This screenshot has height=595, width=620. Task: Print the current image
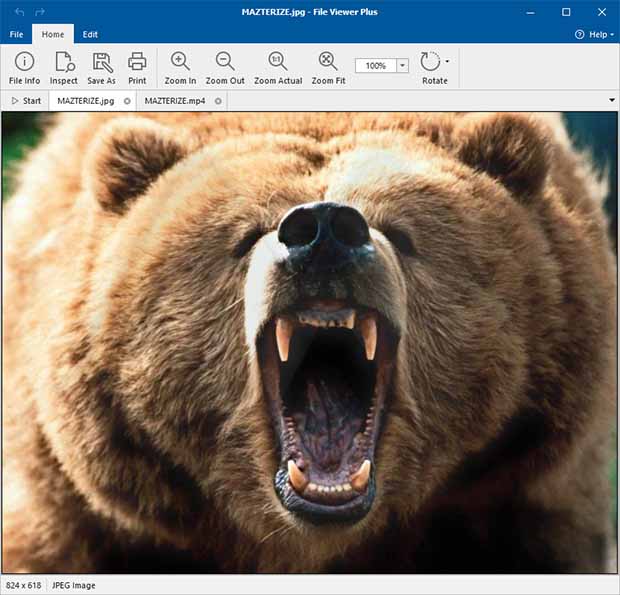click(x=137, y=68)
